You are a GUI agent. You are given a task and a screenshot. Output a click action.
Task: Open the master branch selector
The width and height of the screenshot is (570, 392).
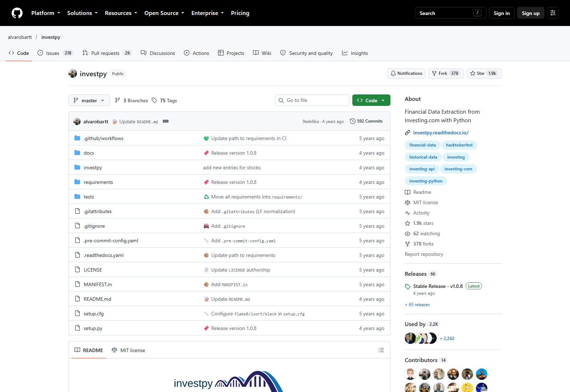click(x=89, y=100)
